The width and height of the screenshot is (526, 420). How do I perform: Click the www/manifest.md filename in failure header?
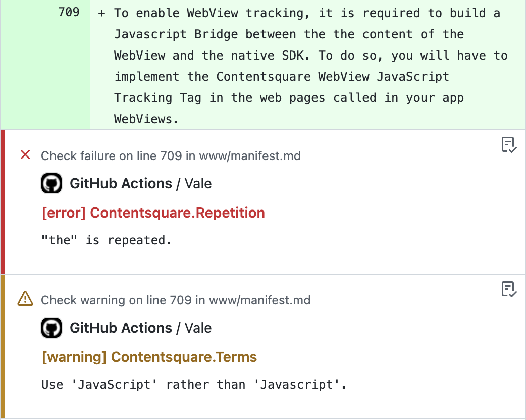[252, 156]
